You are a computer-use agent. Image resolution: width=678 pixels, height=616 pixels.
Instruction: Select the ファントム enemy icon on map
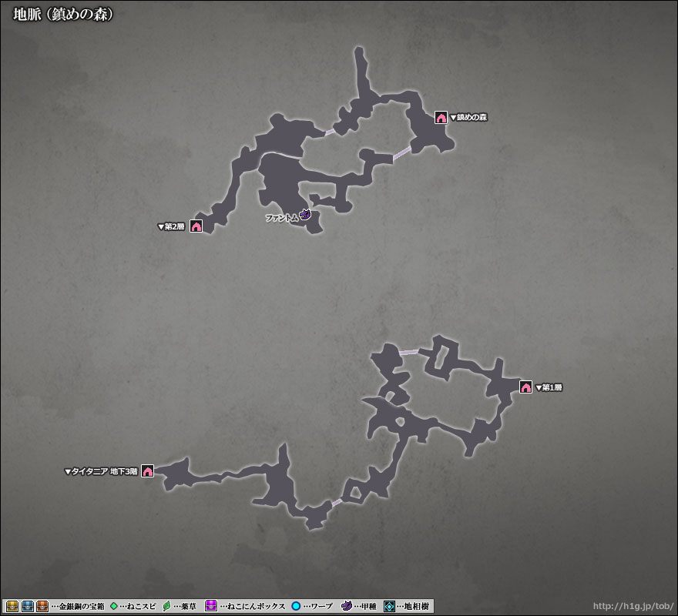click(x=305, y=216)
